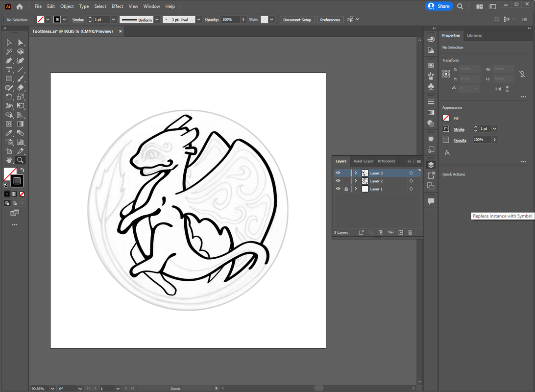Viewport: 535px width, 392px height.
Task: Create new layer in Layers panel
Action: tap(400, 232)
